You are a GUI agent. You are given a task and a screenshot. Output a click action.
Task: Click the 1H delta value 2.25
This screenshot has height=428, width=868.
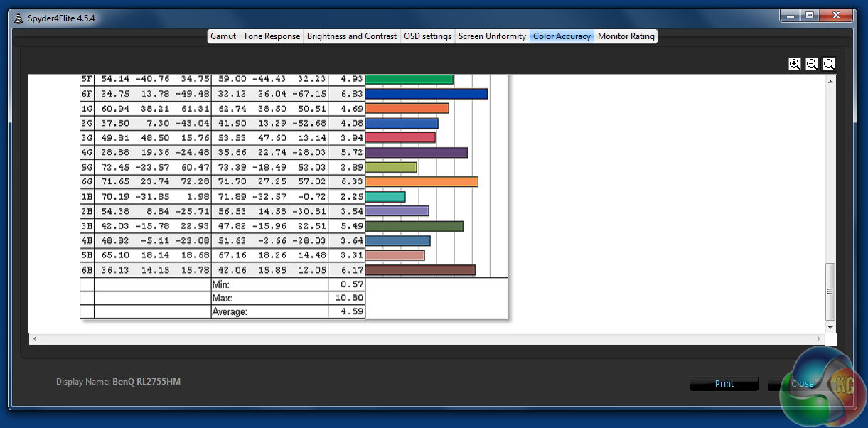pyautogui.click(x=352, y=197)
